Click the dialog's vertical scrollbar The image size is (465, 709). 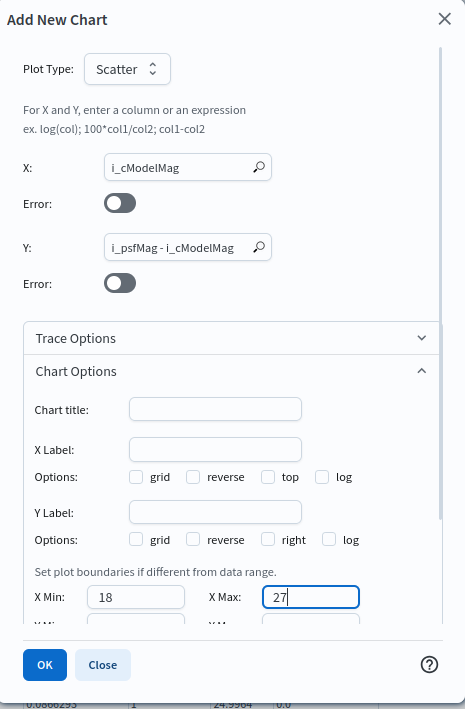click(x=441, y=283)
